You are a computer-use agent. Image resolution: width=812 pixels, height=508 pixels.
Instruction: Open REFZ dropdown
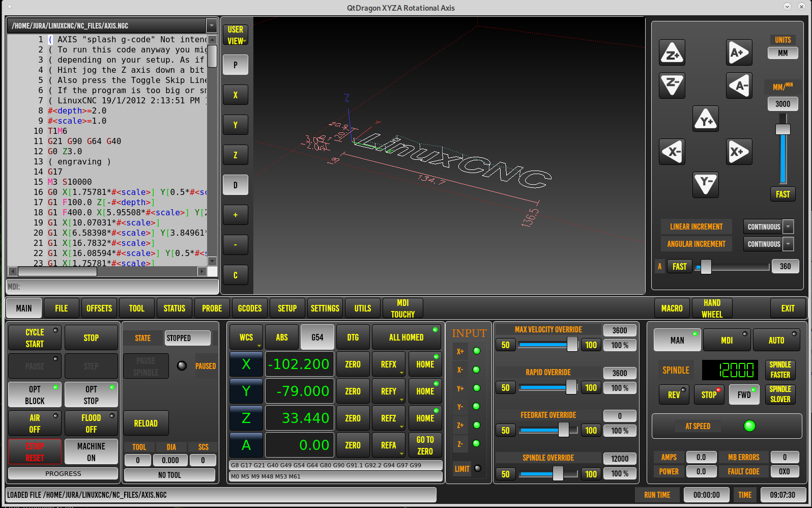[389, 418]
